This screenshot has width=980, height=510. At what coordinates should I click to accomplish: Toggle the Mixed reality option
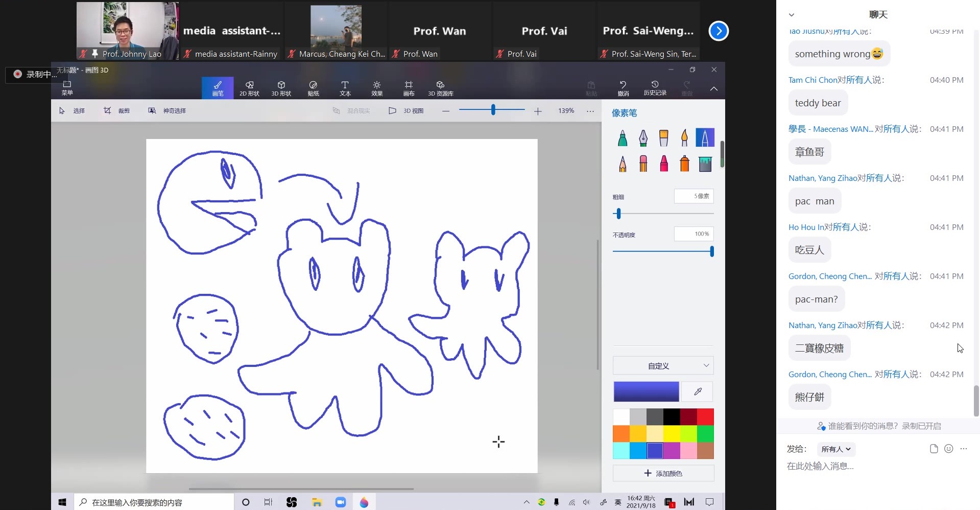tap(351, 110)
